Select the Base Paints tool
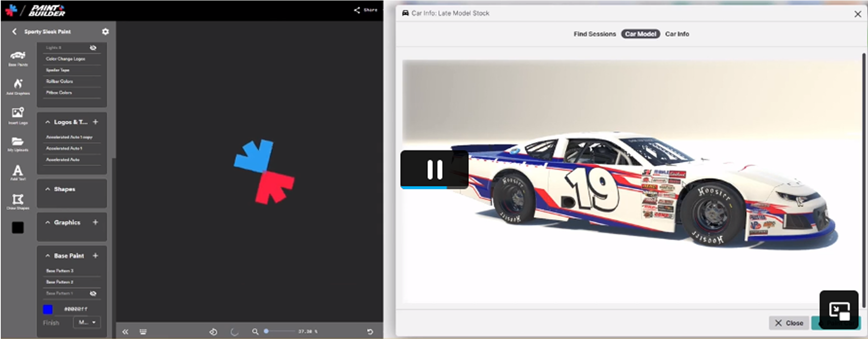Screen dimensions: 868x339 (18, 58)
